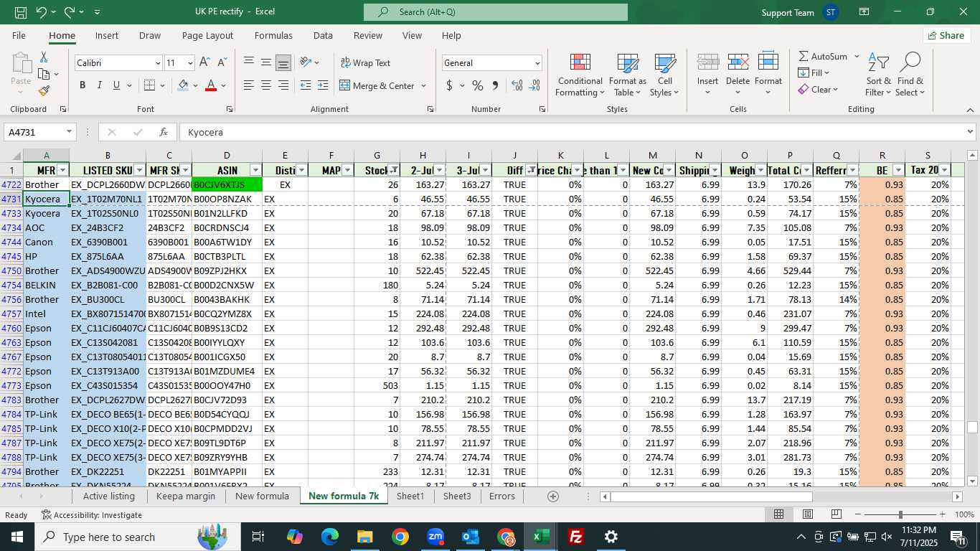The height and width of the screenshot is (551, 980).
Task: Toggle Align Left for cell text
Action: [x=249, y=85]
